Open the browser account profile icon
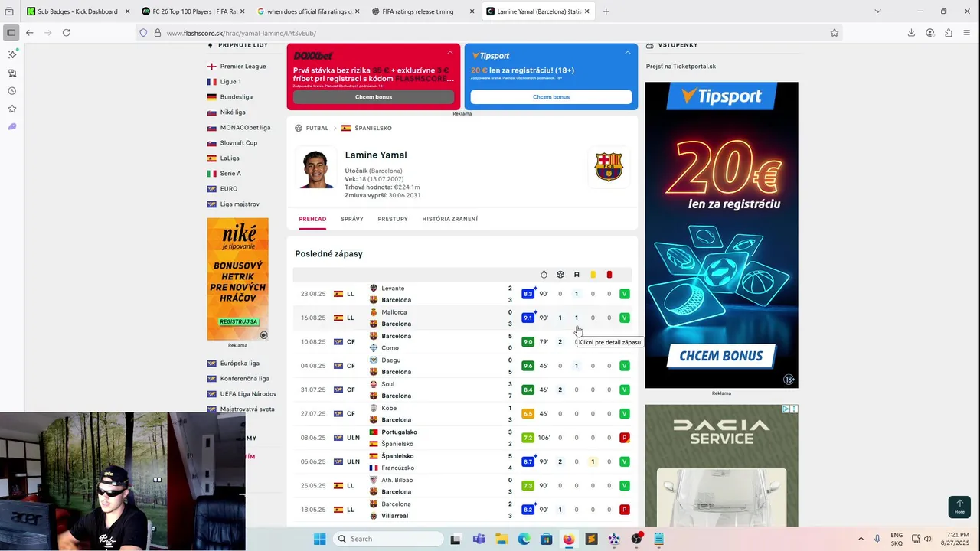The image size is (980, 551). (x=929, y=33)
